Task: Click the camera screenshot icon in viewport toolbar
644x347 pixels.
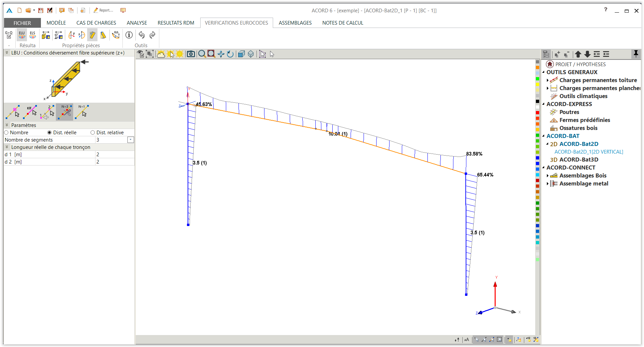Action: [191, 54]
